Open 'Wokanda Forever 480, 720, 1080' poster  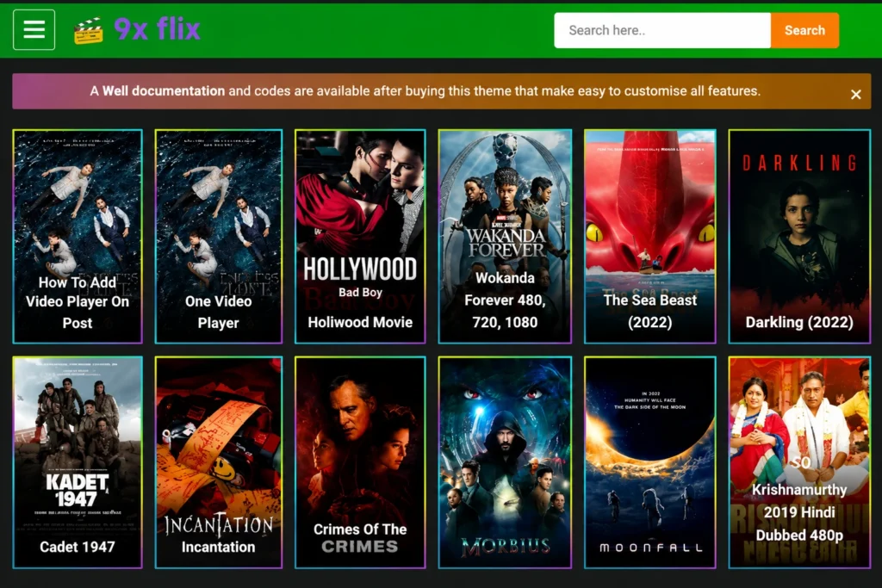tap(505, 236)
